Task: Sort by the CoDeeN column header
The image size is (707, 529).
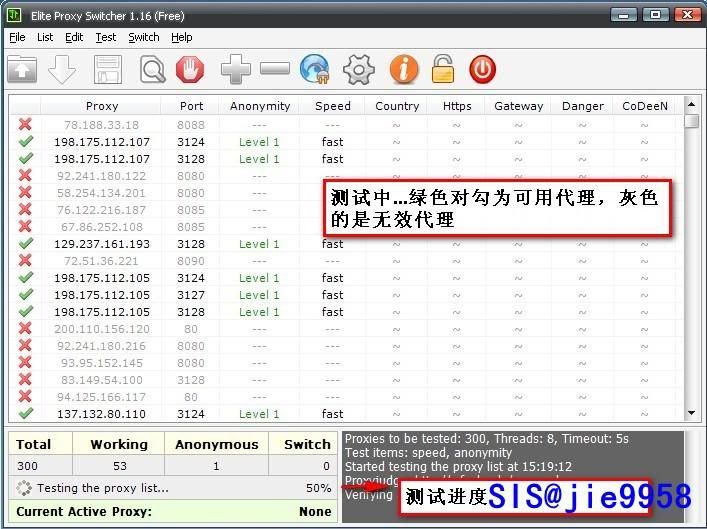Action: pos(645,106)
